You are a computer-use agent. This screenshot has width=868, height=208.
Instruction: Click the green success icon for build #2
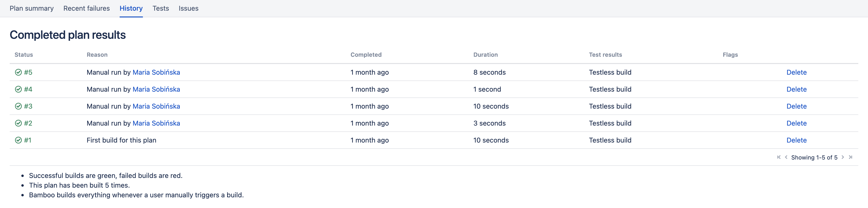pyautogui.click(x=18, y=123)
